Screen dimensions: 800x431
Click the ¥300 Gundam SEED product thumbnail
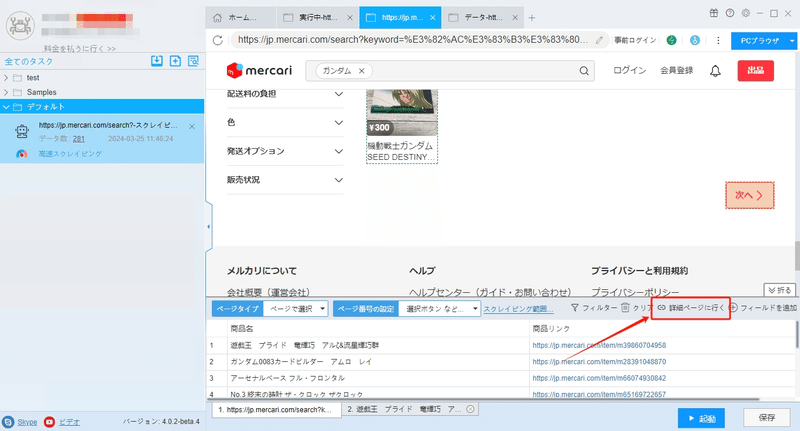coord(402,112)
